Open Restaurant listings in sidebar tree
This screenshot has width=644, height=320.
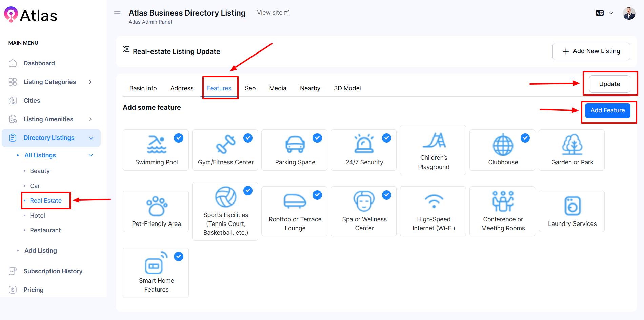click(45, 230)
